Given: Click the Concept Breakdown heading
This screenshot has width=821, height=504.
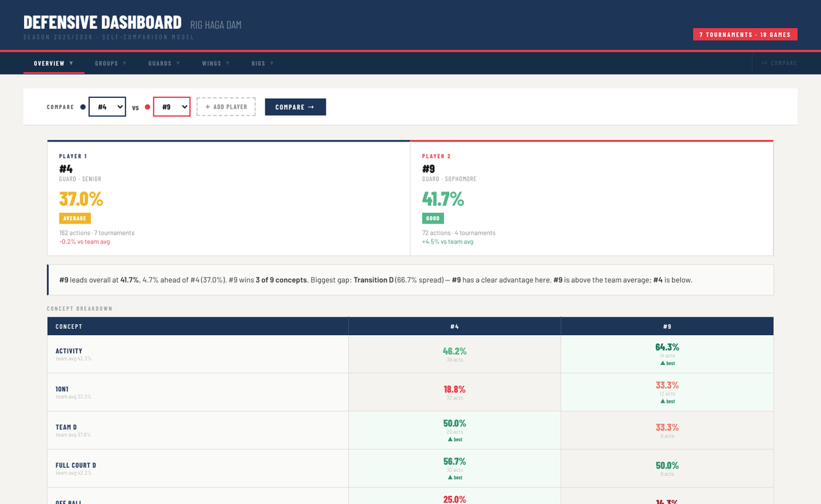Looking at the screenshot, I should (x=79, y=309).
